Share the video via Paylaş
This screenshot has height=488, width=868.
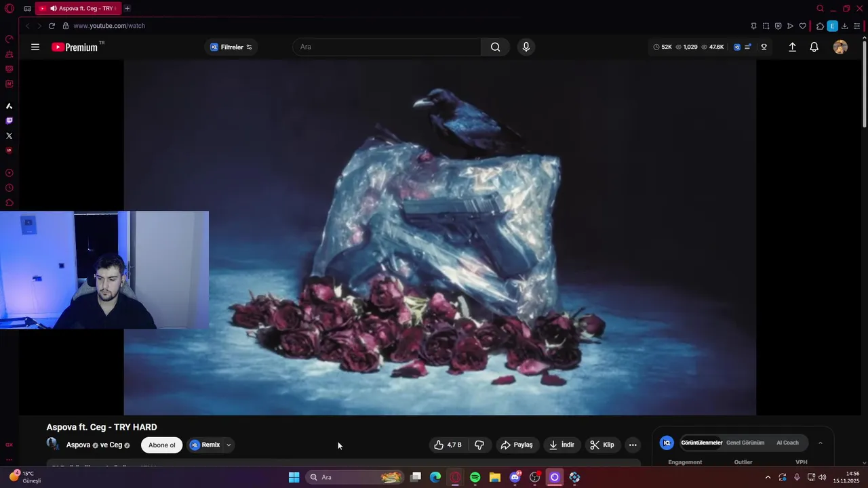[517, 445]
